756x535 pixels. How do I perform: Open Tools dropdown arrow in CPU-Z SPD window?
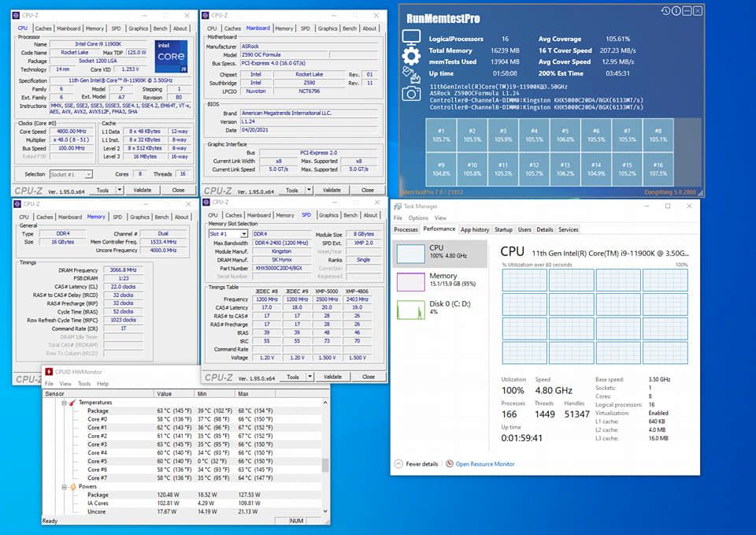309,377
